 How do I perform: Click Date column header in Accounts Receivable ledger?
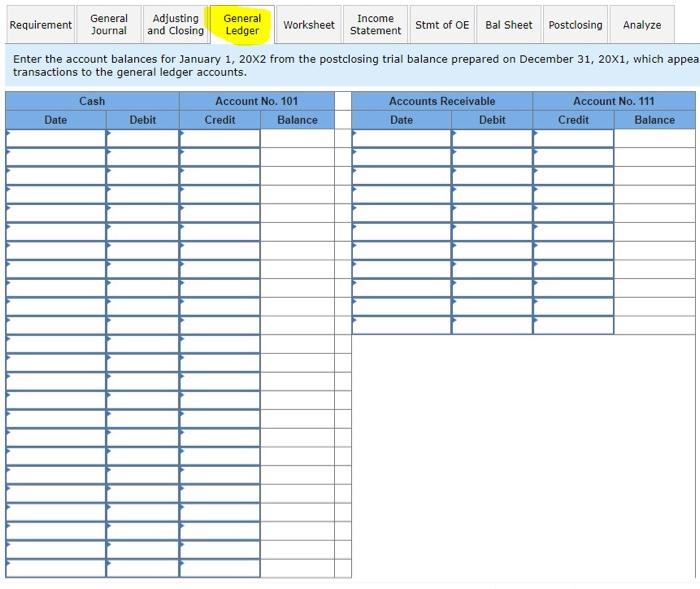(x=402, y=120)
